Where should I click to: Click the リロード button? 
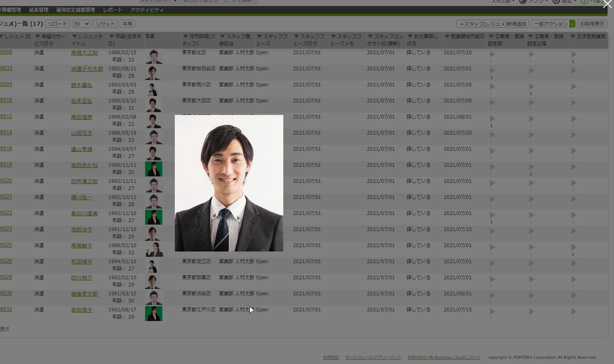(x=57, y=24)
